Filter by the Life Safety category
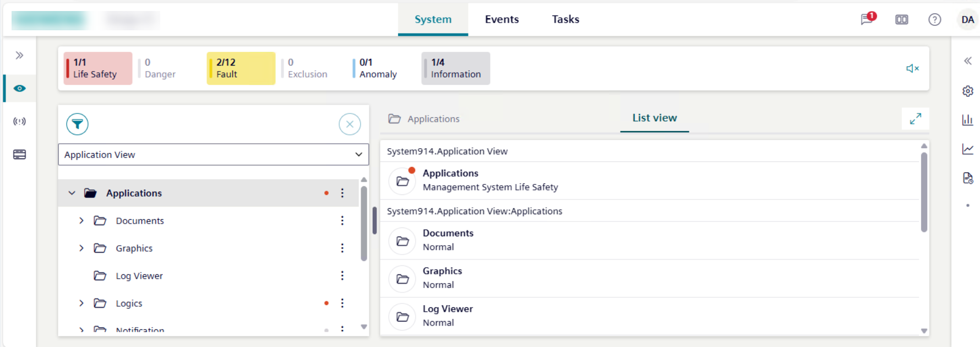The image size is (980, 347). tap(98, 68)
